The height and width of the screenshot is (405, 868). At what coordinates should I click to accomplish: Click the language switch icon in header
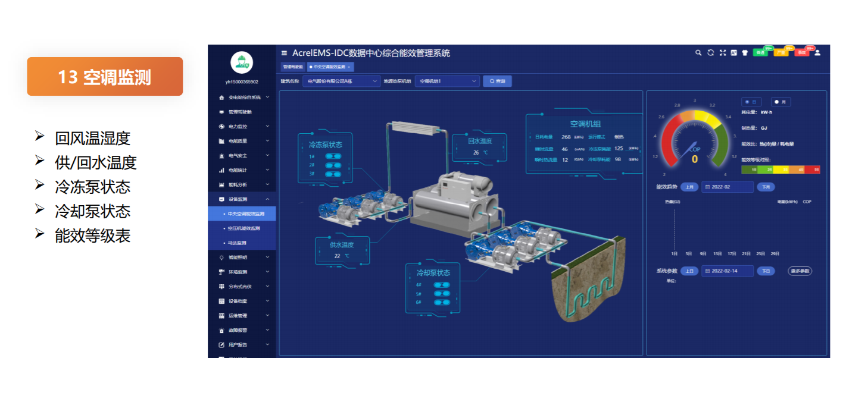[x=734, y=52]
